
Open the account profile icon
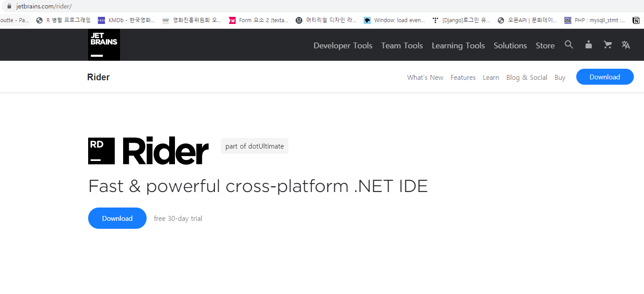pos(588,45)
